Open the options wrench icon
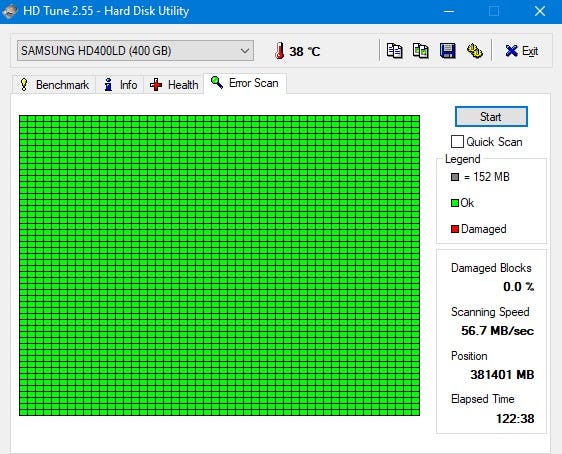Screen dimensions: 562x454 point(475,51)
